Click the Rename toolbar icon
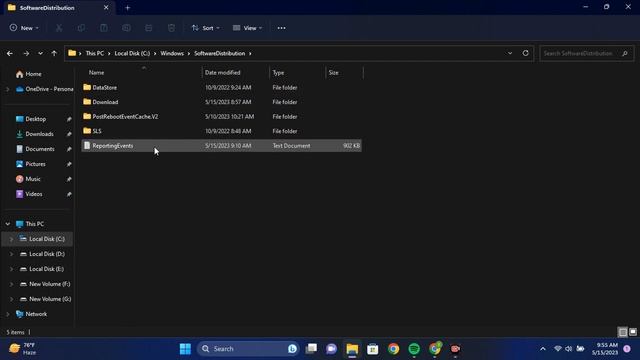This screenshot has height=360, width=640. pyautogui.click(x=126, y=28)
